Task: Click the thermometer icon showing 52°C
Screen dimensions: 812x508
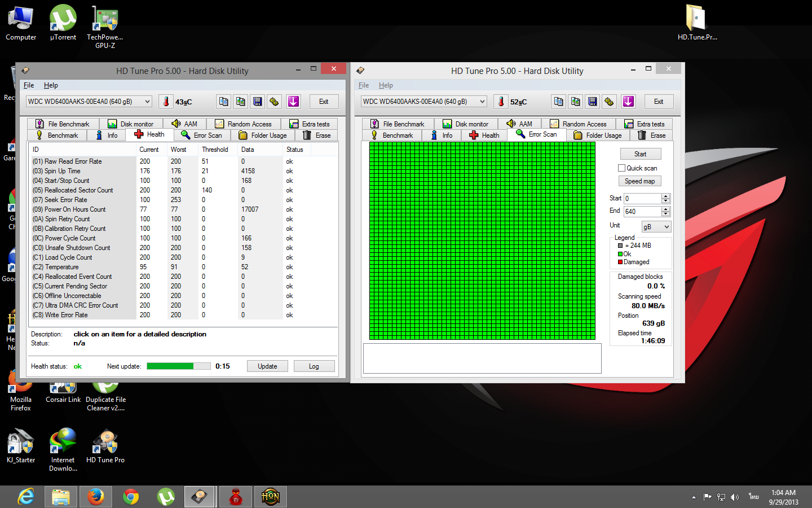Action: pyautogui.click(x=501, y=102)
